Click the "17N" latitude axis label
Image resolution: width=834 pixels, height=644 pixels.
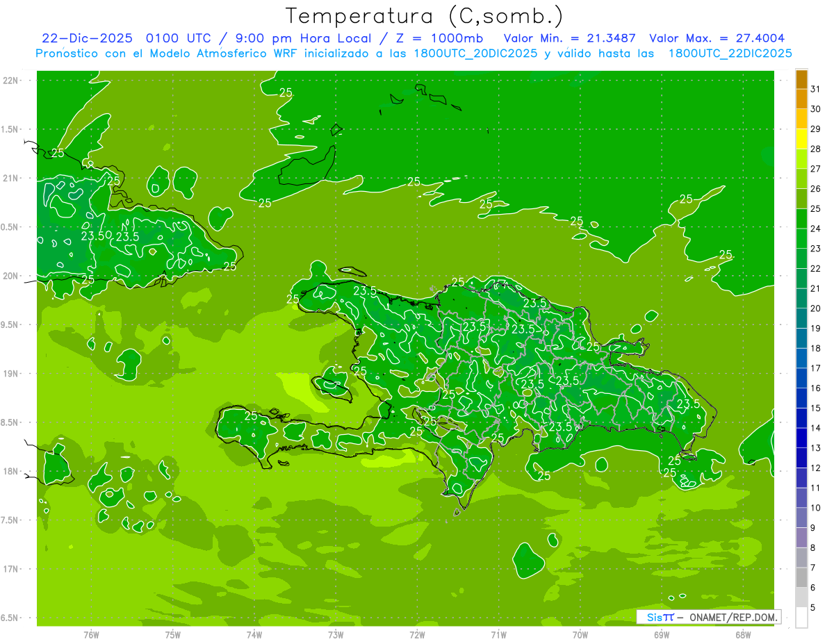tap(10, 569)
